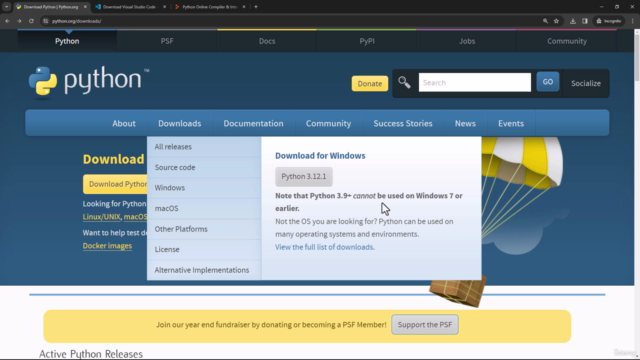640x360 pixels.
Task: Open the Downloads navigation menu
Action: pos(180,123)
